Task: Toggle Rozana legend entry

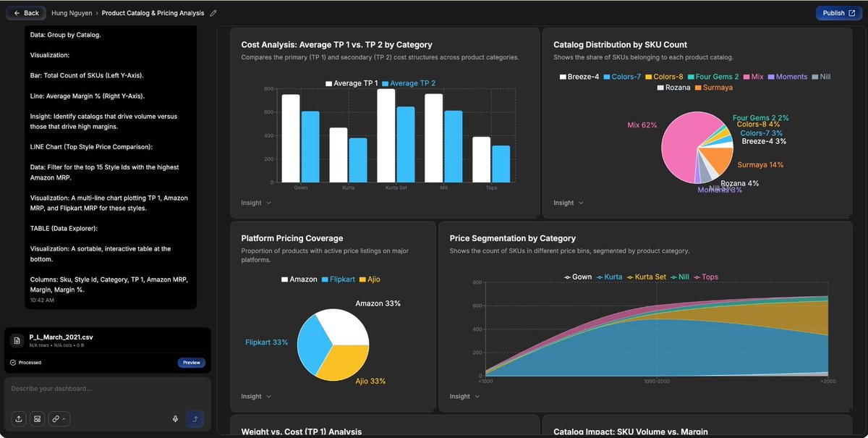Action: point(673,88)
